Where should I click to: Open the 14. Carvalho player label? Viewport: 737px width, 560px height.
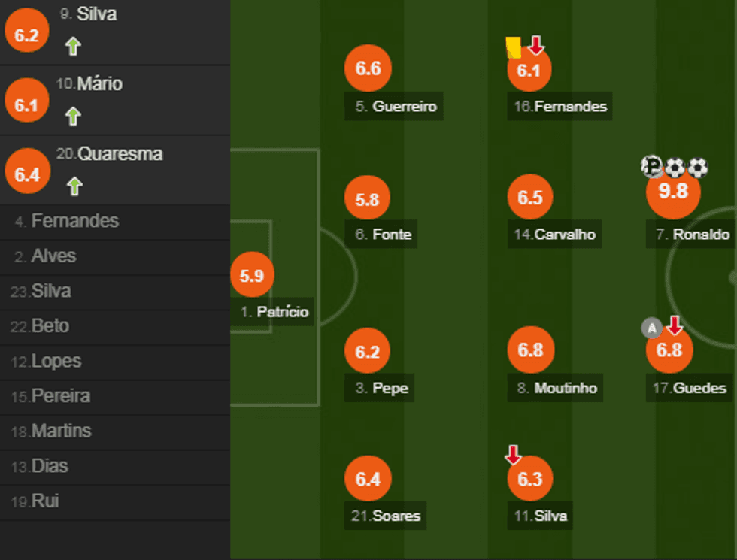tap(555, 235)
